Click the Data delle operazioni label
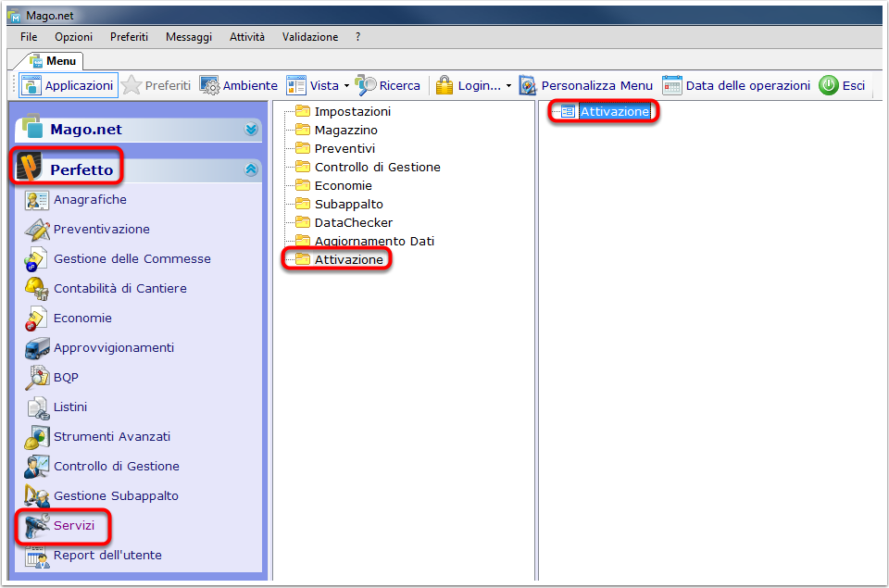Image resolution: width=889 pixels, height=588 pixels. (748, 85)
